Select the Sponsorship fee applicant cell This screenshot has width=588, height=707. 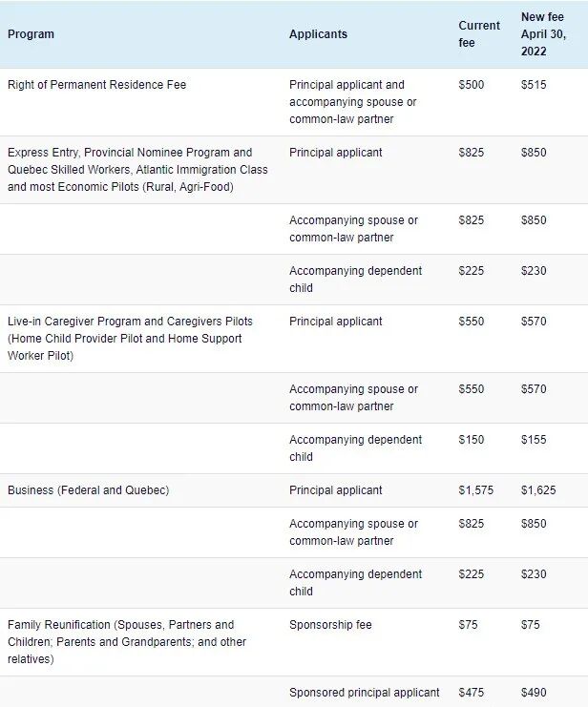point(330,625)
